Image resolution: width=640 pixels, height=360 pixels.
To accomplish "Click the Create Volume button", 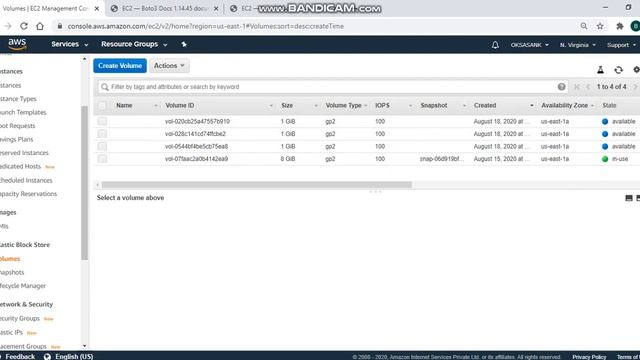I will [120, 66].
